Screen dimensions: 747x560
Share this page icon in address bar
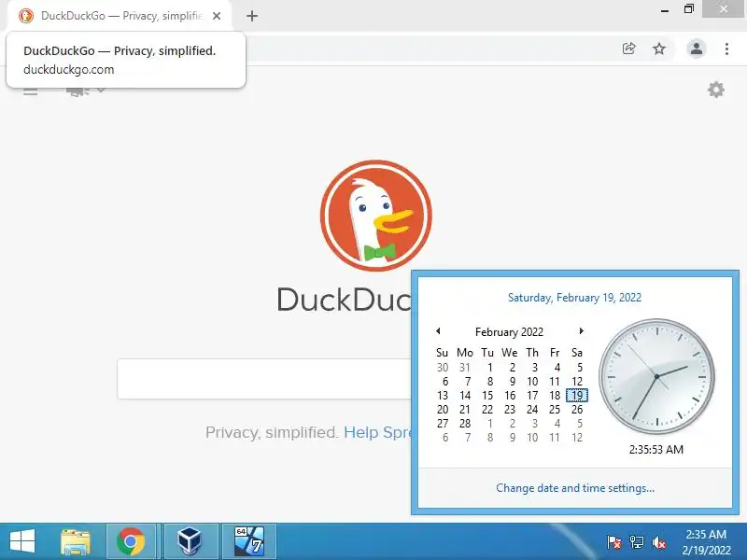628,49
